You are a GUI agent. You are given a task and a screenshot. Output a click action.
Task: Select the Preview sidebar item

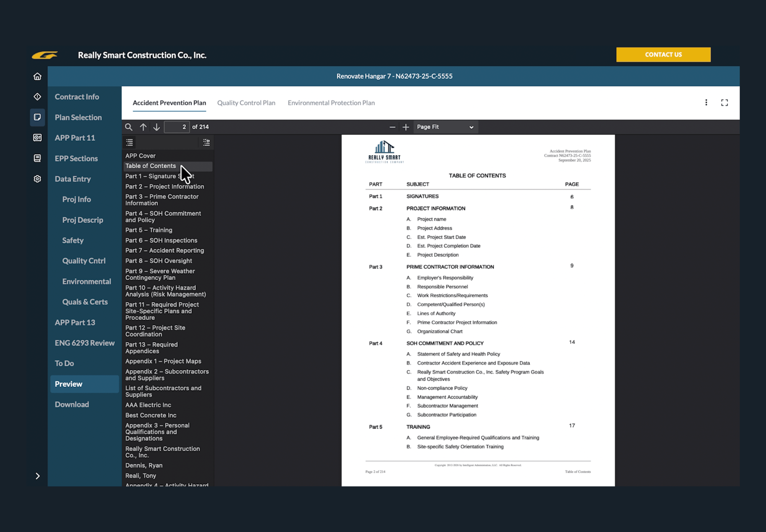tap(84, 384)
